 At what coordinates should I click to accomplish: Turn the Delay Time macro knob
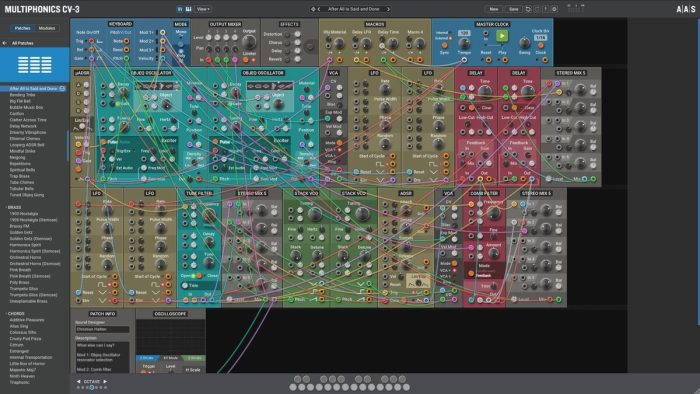(x=392, y=43)
